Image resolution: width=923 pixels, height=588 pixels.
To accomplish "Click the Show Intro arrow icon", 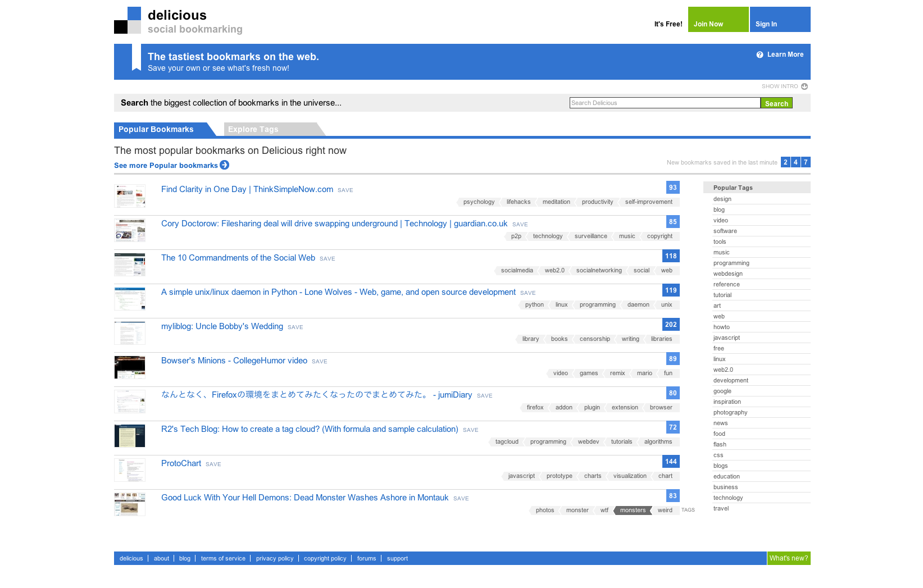I will click(804, 86).
